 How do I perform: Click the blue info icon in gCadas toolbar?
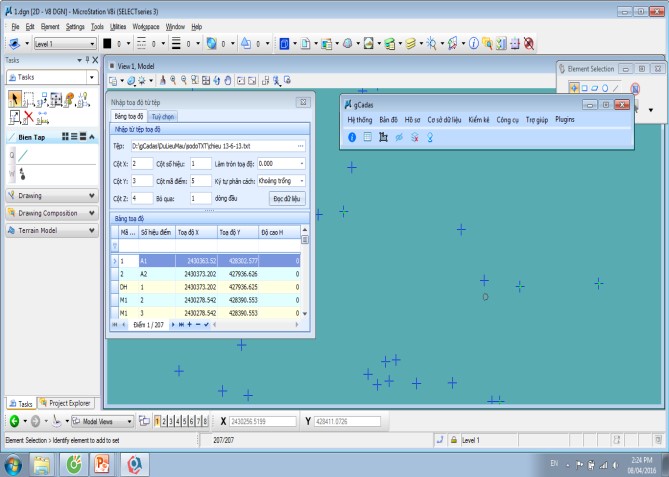coord(352,136)
